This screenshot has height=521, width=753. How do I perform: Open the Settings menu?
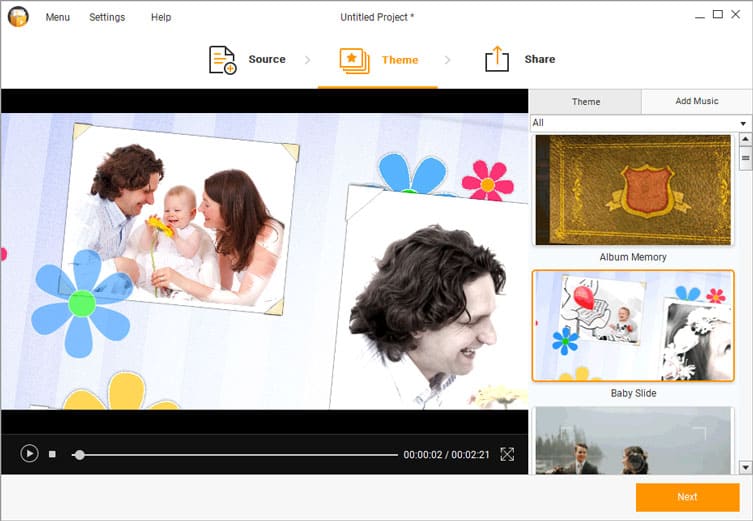point(107,17)
